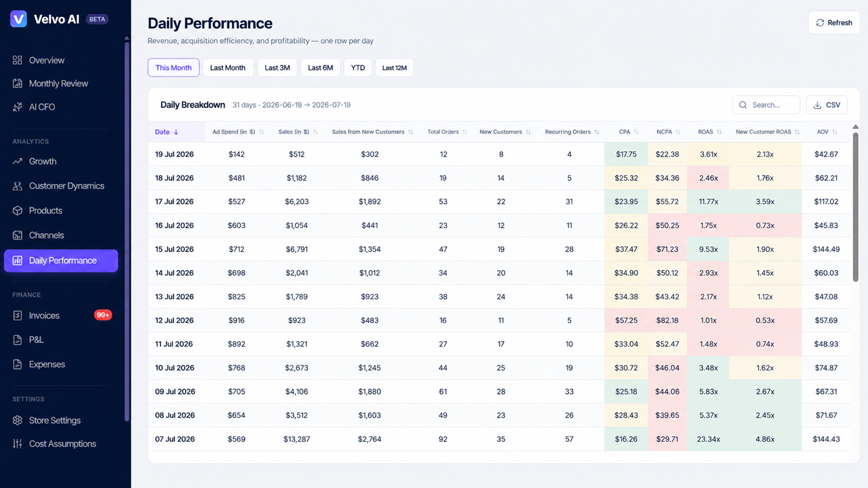Viewport: 868px width, 488px height.
Task: Click the AI CFO sparkle icon
Action: tap(17, 107)
